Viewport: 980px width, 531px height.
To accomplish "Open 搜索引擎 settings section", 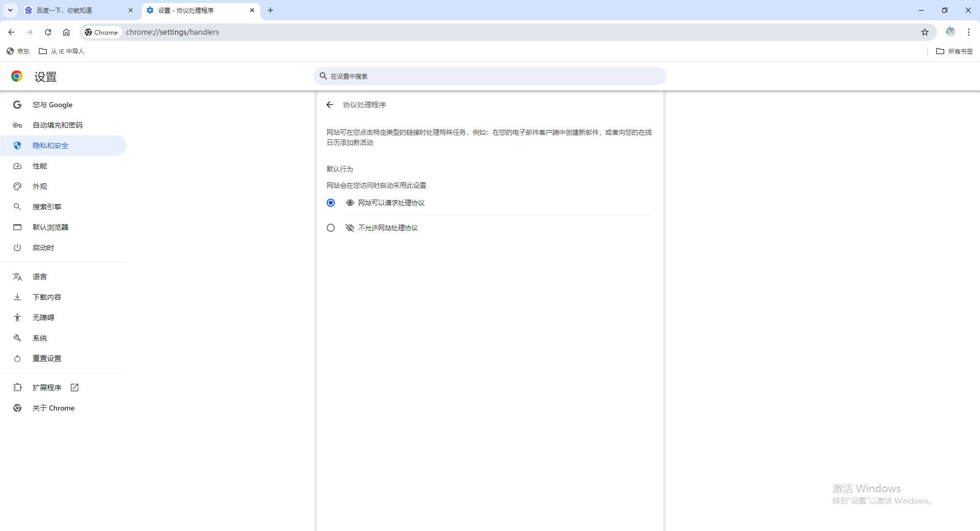I will click(x=64, y=207).
